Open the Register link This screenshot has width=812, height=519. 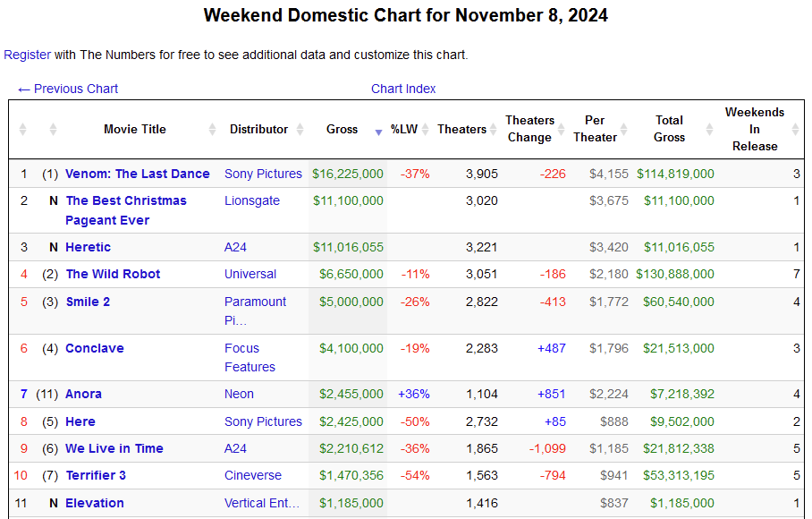tap(27, 55)
